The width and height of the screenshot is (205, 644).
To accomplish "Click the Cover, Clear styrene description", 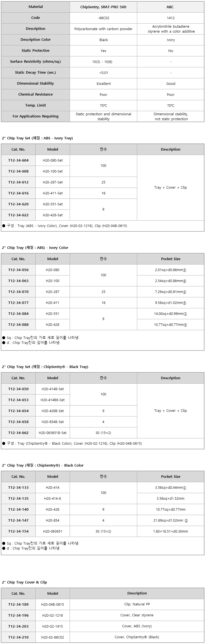I will tap(137, 615).
